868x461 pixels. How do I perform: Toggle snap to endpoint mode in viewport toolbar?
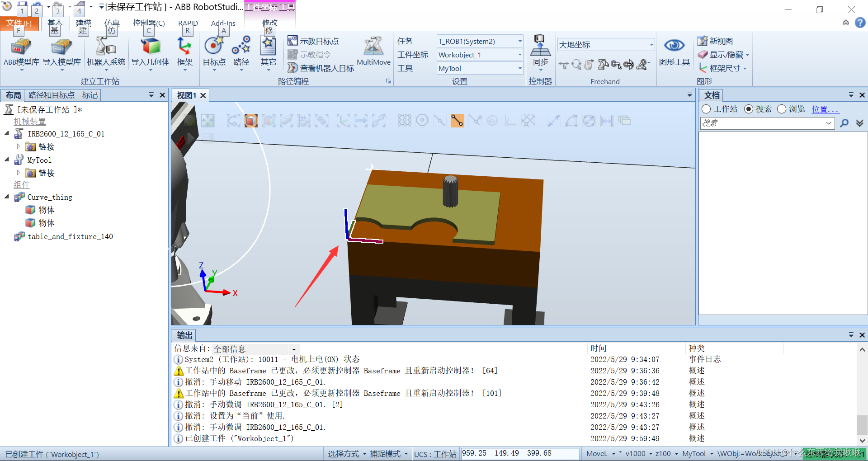(457, 121)
